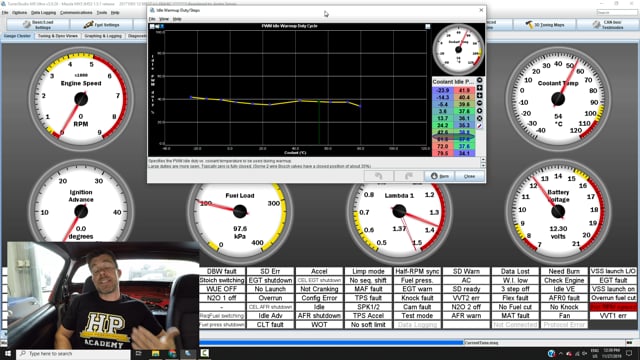Click the blue small icon at graph top-left
This screenshot has height=360, width=640.
162,26
